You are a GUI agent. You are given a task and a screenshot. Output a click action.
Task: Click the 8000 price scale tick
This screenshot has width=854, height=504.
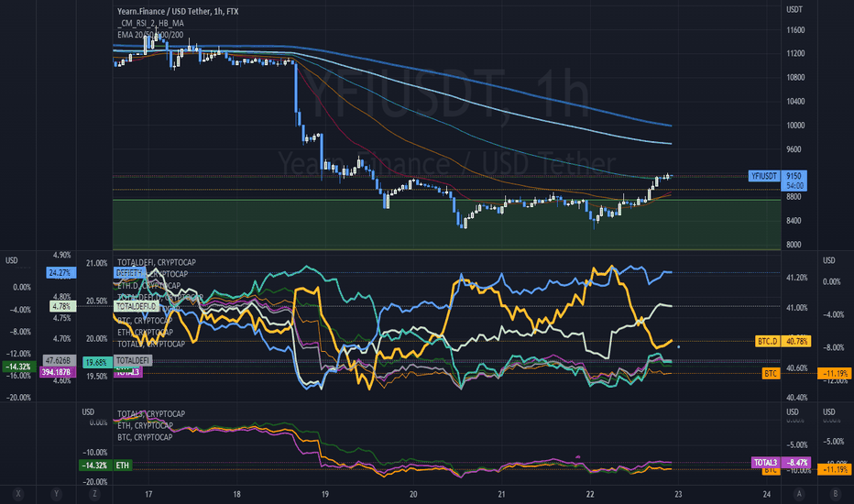click(794, 245)
